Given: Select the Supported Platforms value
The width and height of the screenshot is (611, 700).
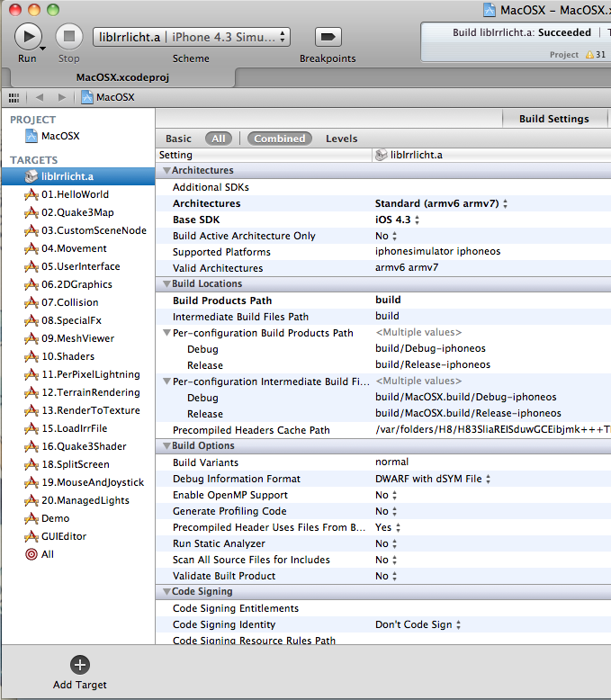Looking at the screenshot, I should [x=437, y=251].
